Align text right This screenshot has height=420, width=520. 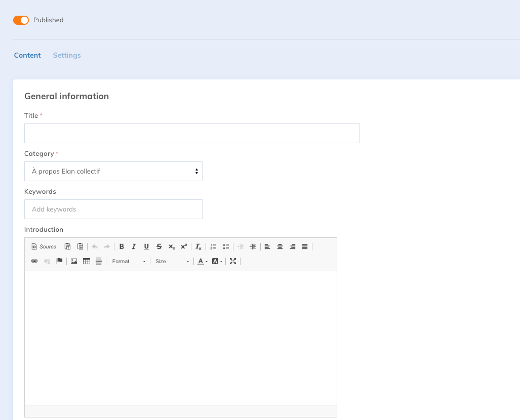[x=293, y=246]
